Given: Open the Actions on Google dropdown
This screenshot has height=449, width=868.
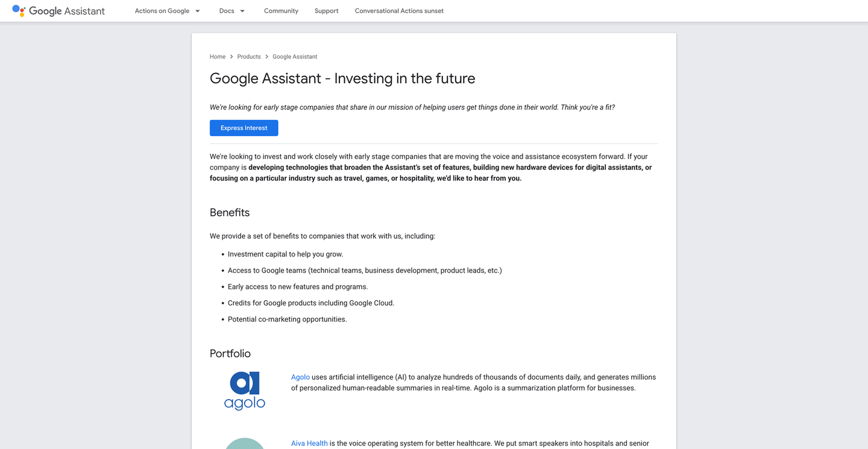Looking at the screenshot, I should pos(162,10).
